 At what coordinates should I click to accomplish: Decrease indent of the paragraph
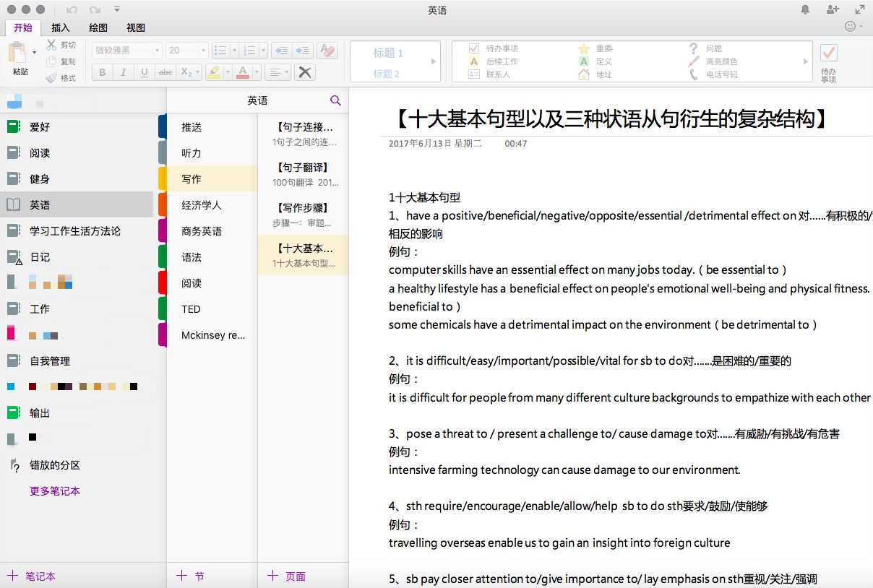(281, 51)
